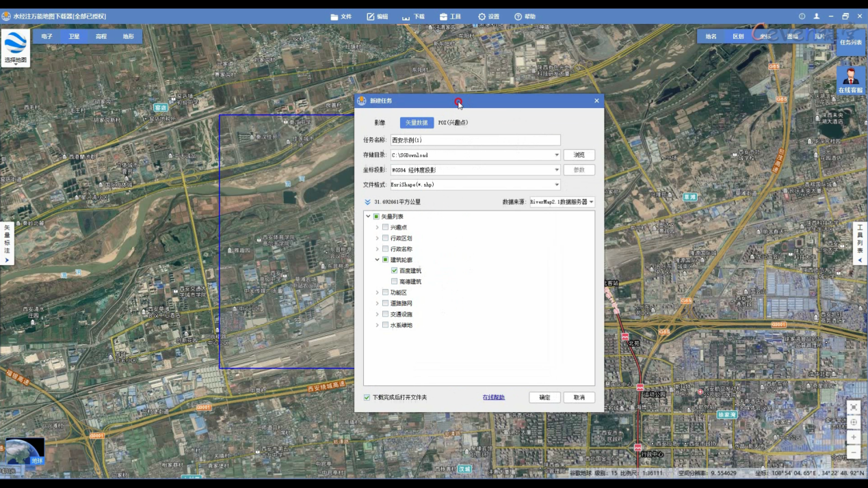The height and width of the screenshot is (488, 868).
Task: Click the locate-center target map icon
Action: tap(854, 422)
